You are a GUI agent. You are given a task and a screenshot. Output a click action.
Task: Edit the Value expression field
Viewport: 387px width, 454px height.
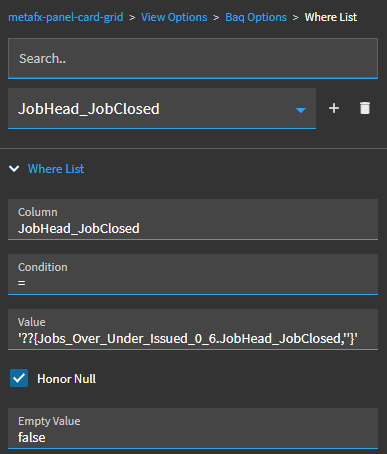click(x=193, y=329)
